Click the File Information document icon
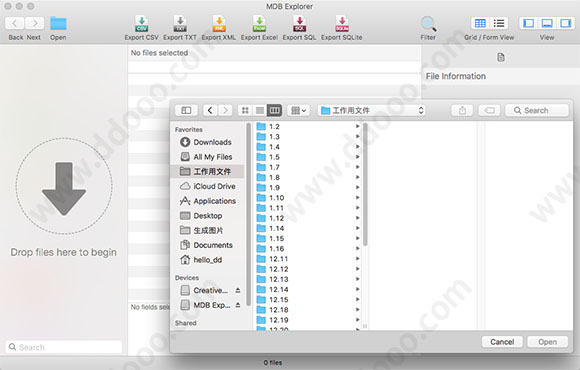 [x=500, y=57]
